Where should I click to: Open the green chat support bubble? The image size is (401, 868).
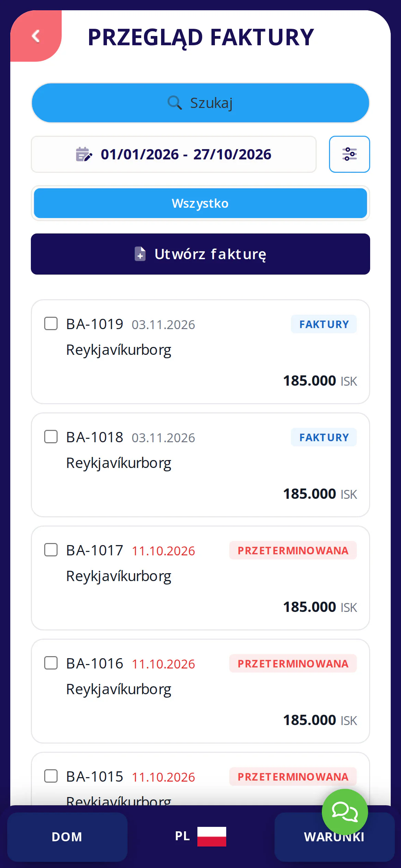pyautogui.click(x=345, y=812)
